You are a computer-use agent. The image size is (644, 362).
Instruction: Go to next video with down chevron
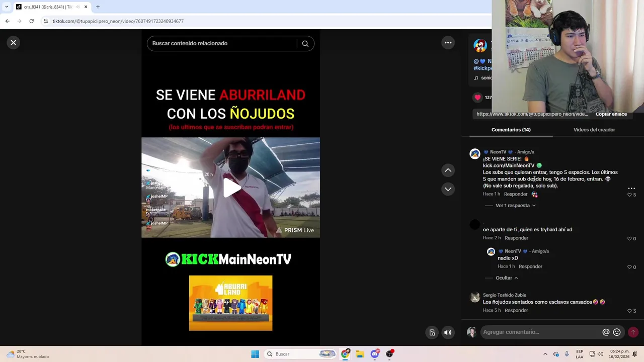[448, 189]
